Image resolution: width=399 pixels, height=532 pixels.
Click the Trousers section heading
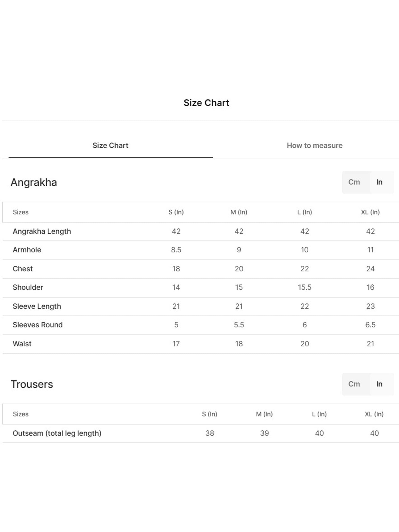click(32, 384)
